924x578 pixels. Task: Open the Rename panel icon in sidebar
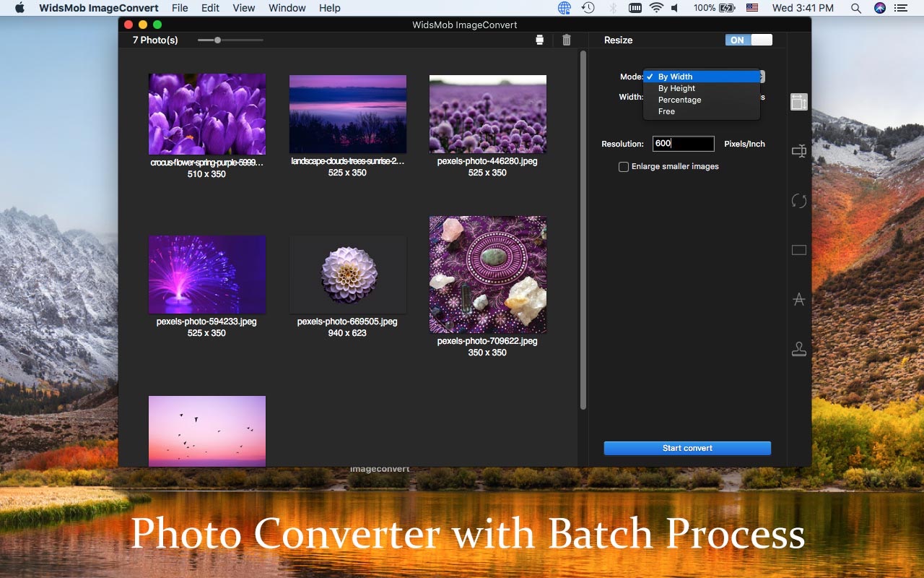pos(799,151)
